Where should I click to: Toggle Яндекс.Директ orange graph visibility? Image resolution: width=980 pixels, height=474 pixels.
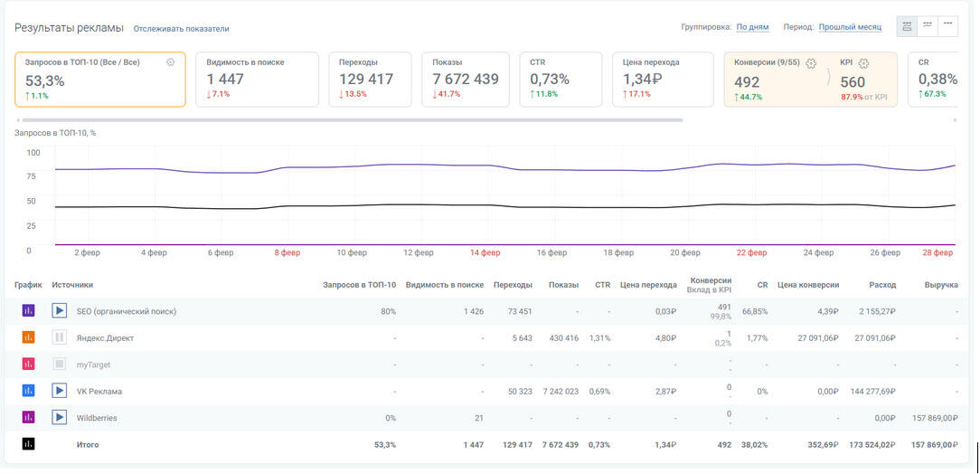(x=28, y=337)
